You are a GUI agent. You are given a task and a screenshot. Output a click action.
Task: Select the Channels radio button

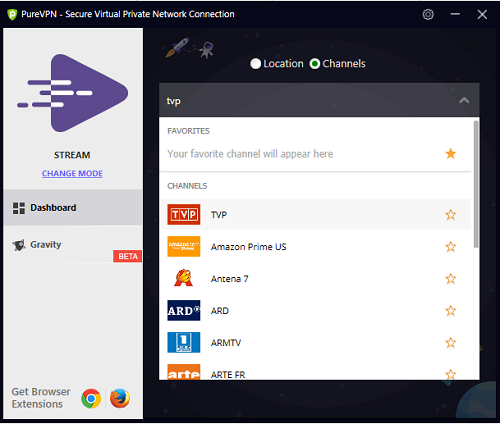(x=315, y=64)
